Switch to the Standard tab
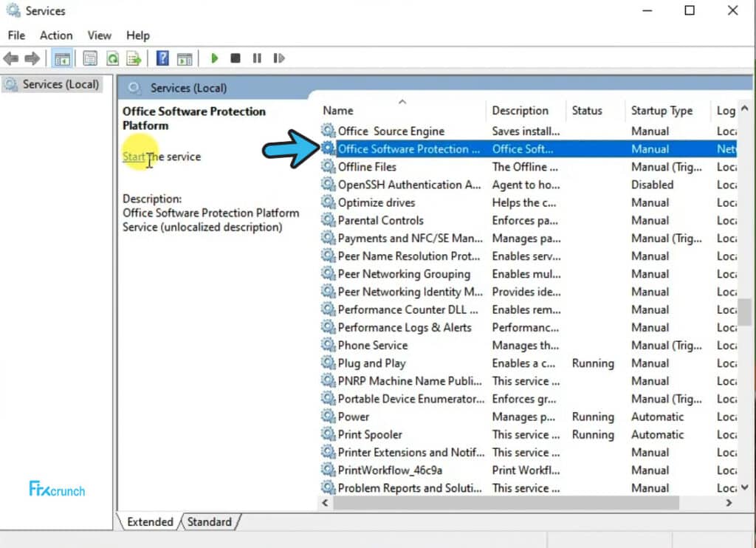Image resolution: width=756 pixels, height=548 pixels. tap(209, 522)
